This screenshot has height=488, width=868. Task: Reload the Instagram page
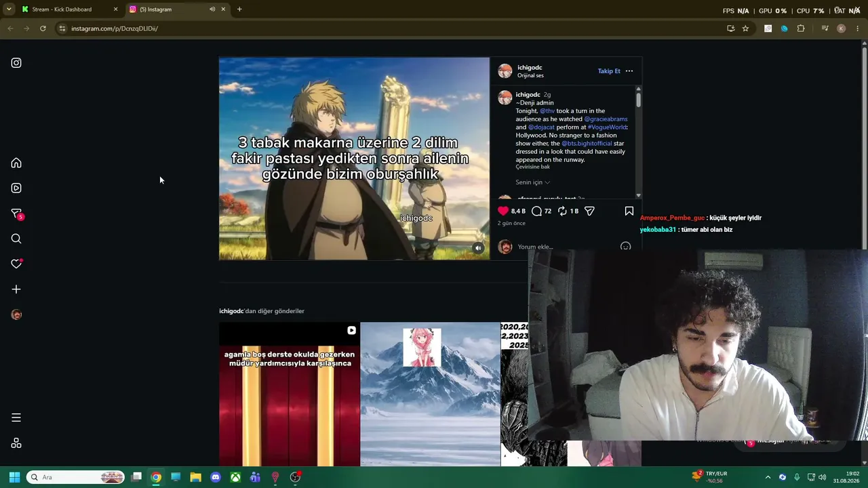tap(43, 28)
